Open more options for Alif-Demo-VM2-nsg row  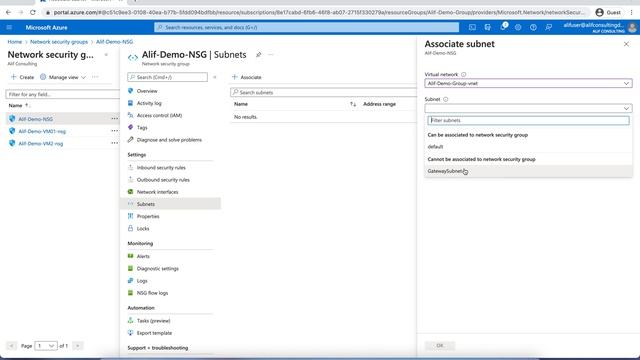(x=114, y=143)
